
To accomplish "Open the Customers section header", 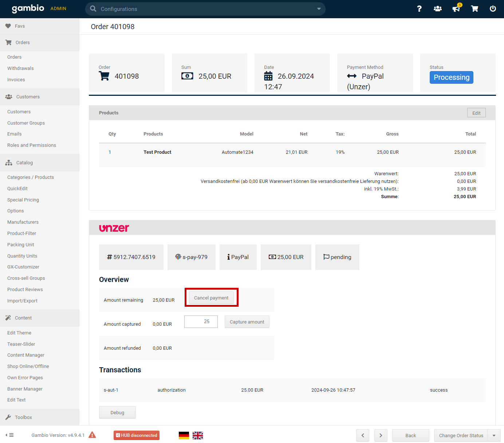I will point(39,97).
